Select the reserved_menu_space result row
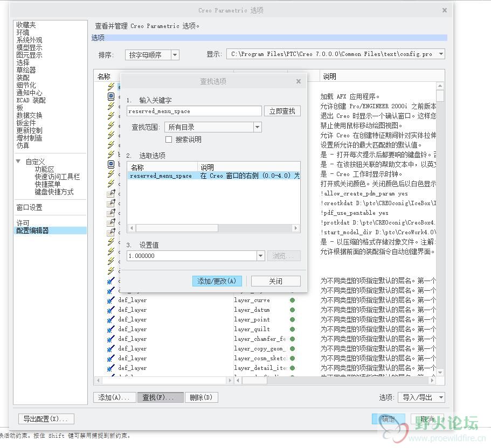491x448 pixels. [214, 176]
